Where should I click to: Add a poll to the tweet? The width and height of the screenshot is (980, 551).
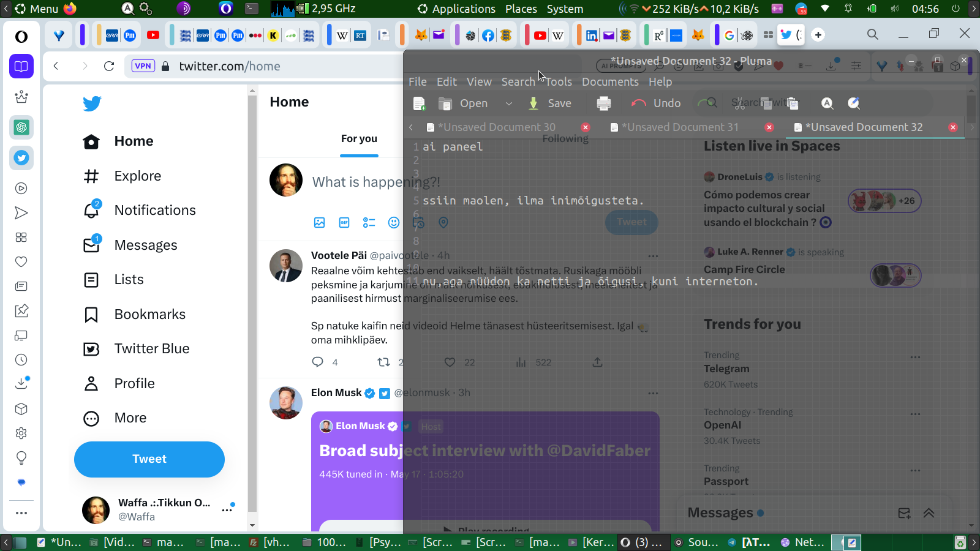369,222
